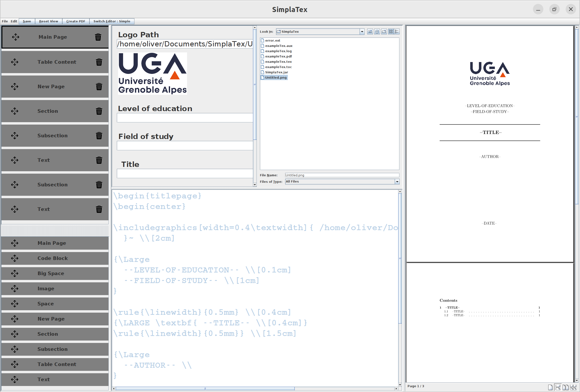
Task: Switch file chooser to list view
Action: point(391,32)
